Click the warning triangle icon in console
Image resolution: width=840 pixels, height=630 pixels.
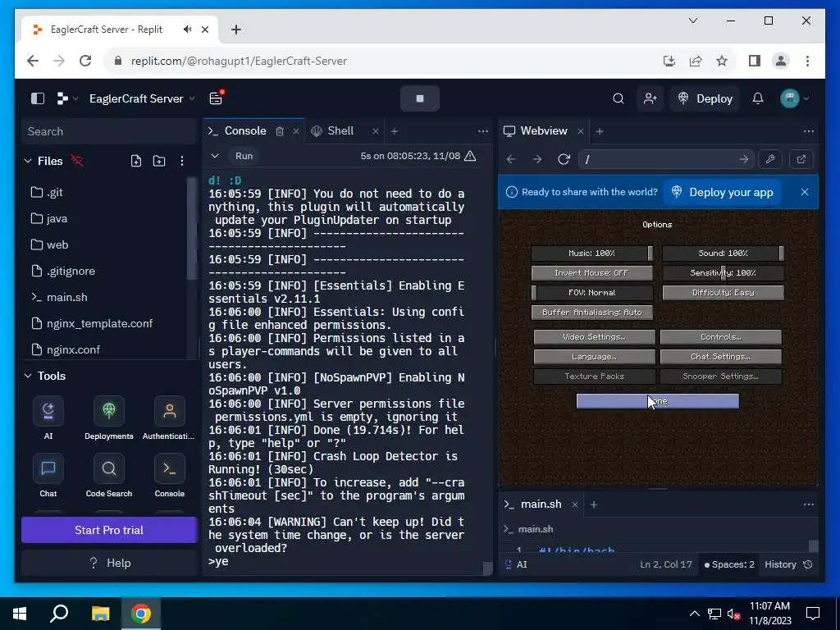(470, 156)
